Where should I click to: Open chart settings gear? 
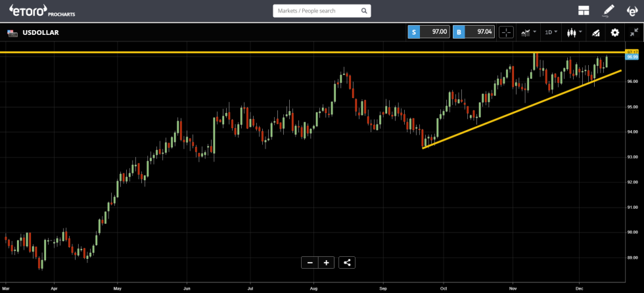click(615, 32)
